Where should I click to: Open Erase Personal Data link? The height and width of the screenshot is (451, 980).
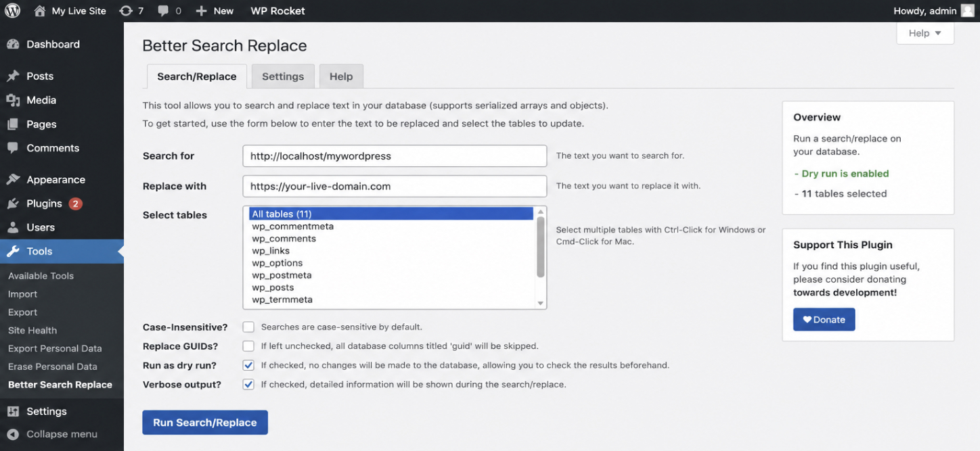(x=53, y=366)
